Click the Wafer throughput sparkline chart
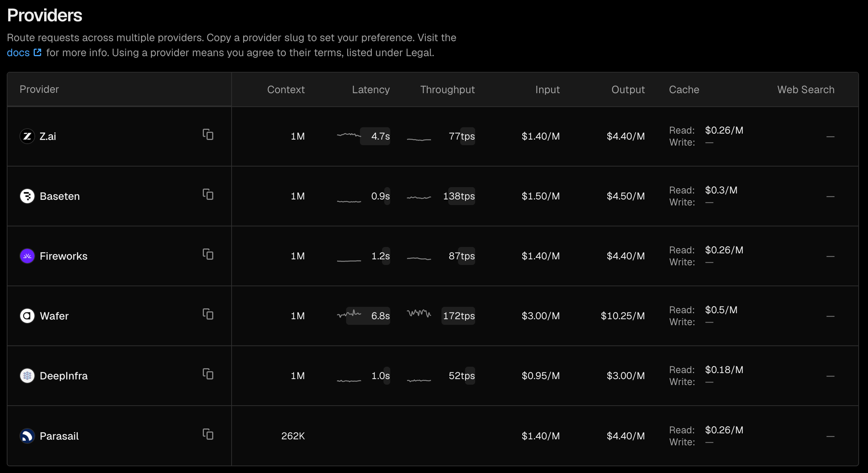Image resolution: width=868 pixels, height=473 pixels. point(419,313)
